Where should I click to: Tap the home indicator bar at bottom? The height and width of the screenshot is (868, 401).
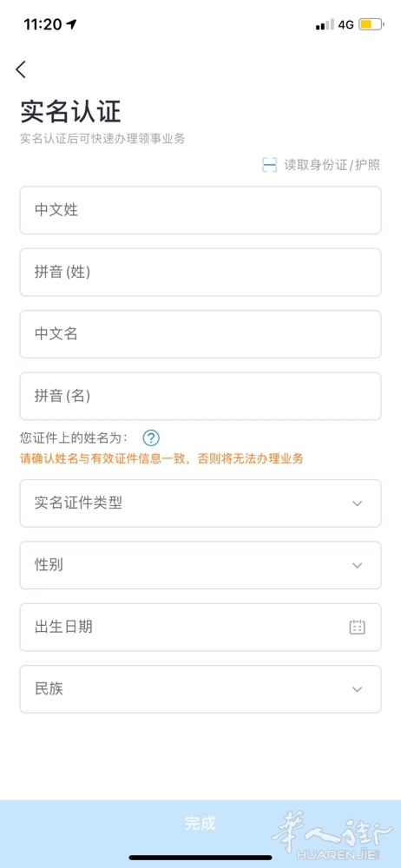(x=200, y=858)
